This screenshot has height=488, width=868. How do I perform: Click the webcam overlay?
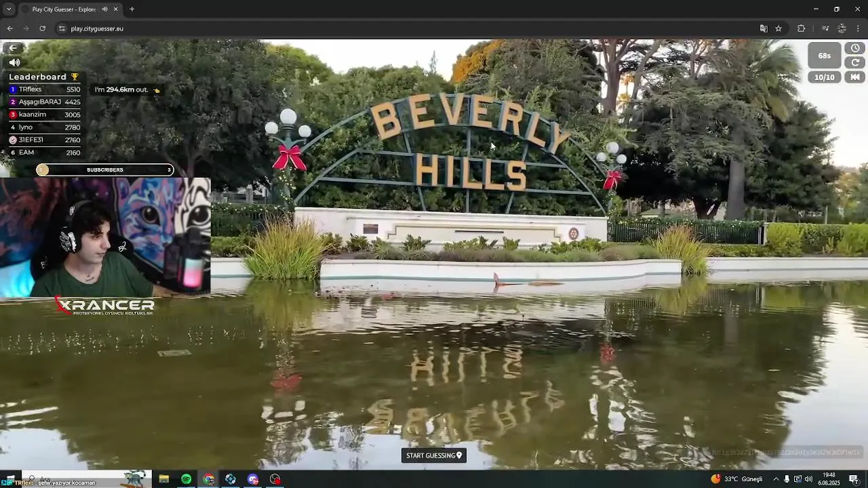105,237
